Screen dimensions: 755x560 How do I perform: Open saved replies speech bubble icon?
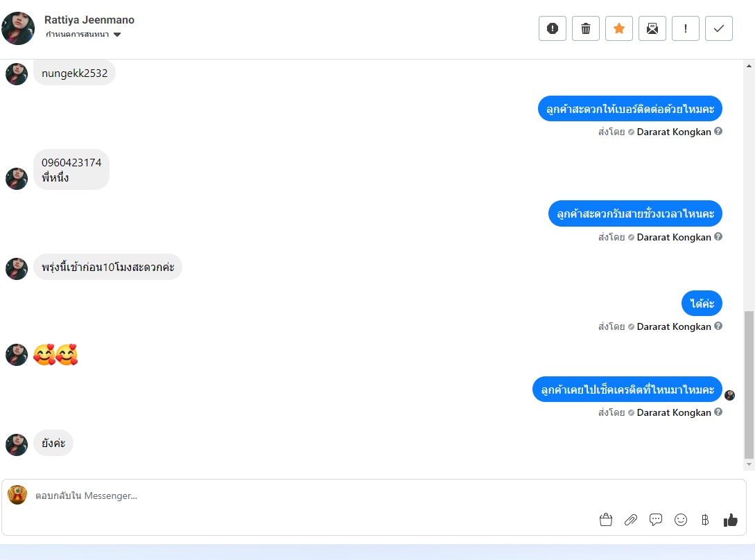(x=656, y=520)
